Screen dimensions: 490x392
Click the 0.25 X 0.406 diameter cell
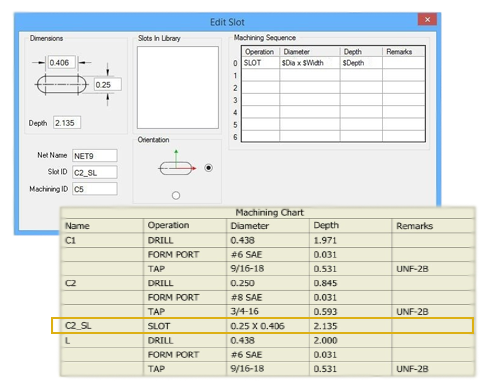(268, 326)
